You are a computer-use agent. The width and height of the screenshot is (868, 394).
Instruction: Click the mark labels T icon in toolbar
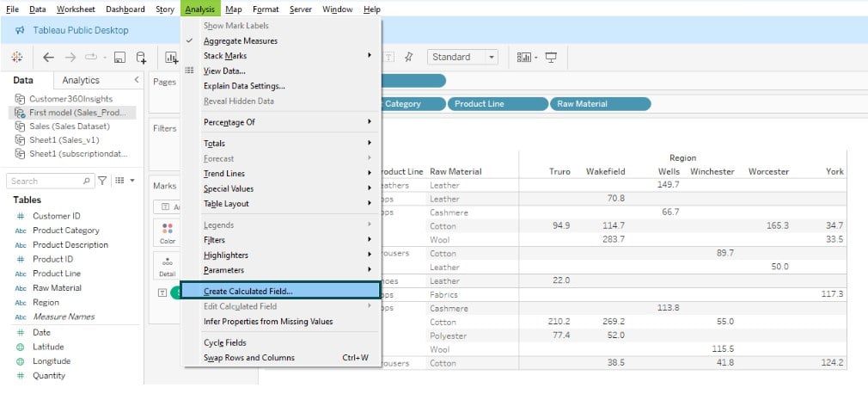(x=389, y=57)
